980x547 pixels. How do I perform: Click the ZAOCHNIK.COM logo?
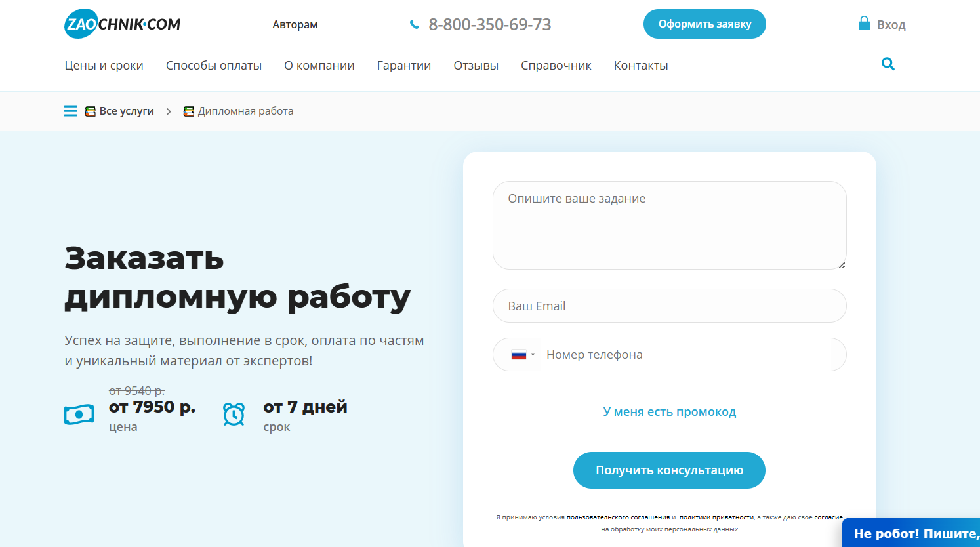pos(122,24)
